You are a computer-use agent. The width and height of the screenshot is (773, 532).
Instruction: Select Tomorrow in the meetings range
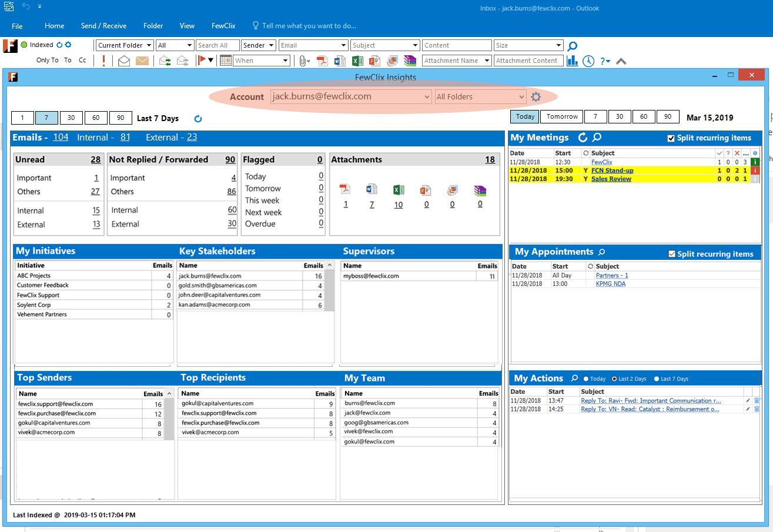(x=562, y=116)
